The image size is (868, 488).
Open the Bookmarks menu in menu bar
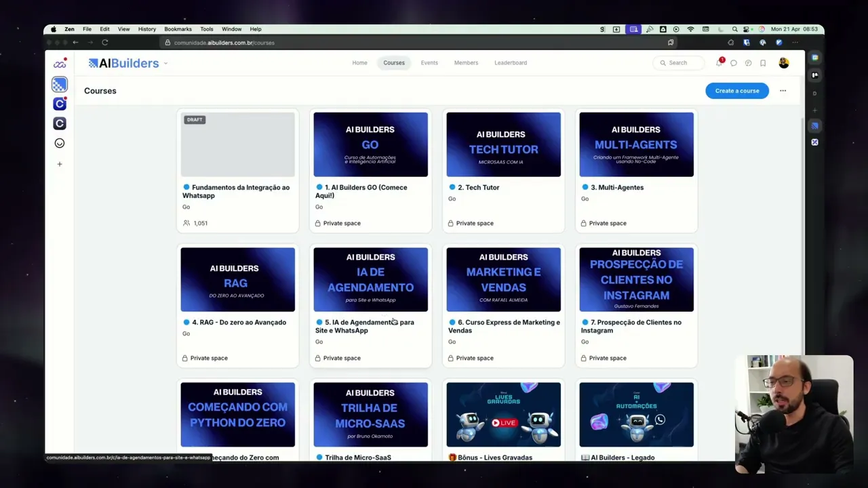point(178,29)
